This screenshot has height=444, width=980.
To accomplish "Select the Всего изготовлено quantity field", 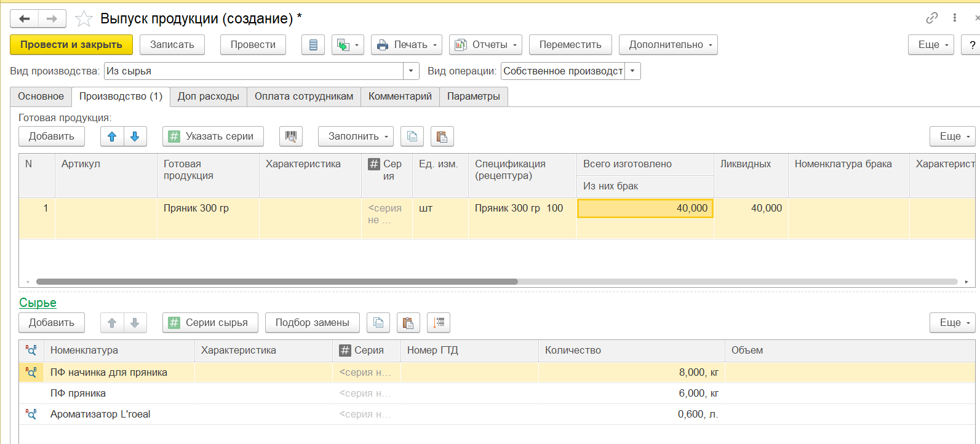I will (645, 208).
